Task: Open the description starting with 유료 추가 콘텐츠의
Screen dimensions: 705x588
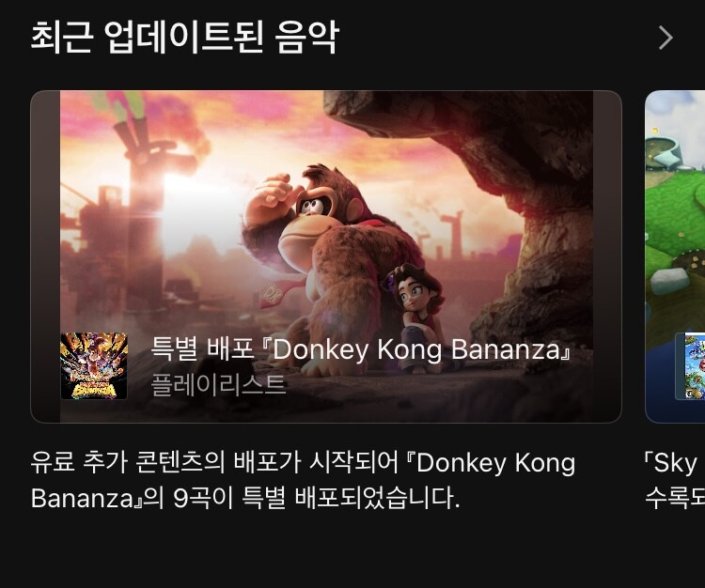Action: pos(303,481)
